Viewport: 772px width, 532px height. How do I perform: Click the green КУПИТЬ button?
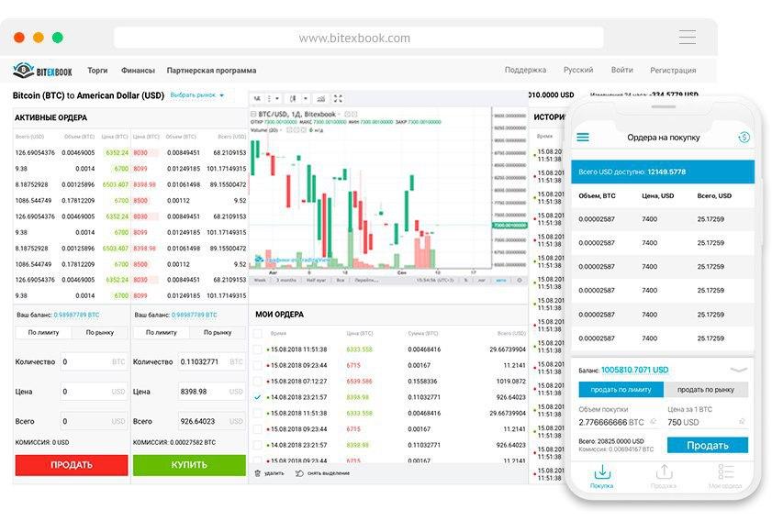[x=189, y=464]
